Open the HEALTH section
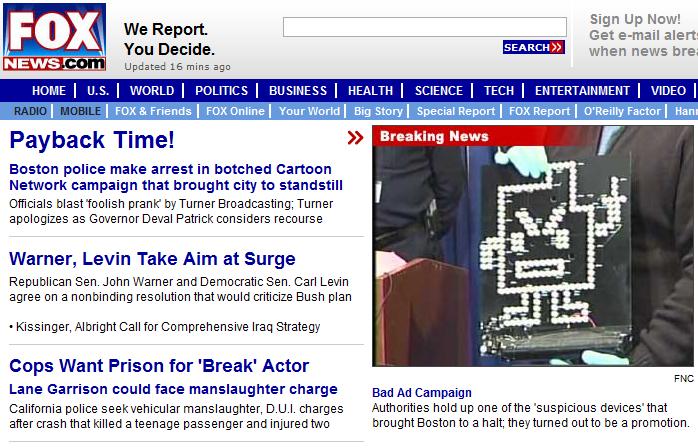The width and height of the screenshot is (698, 448). click(x=370, y=91)
